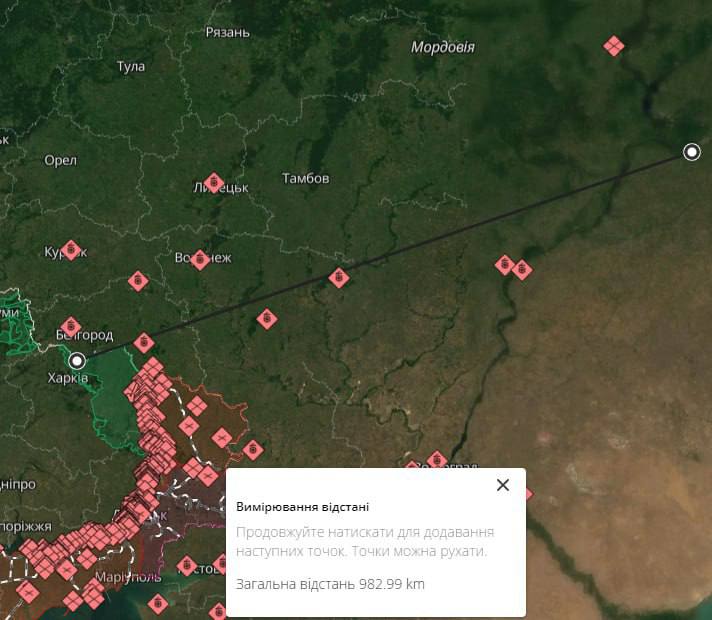Select the marker sitting on the measurement line
The width and height of the screenshot is (712, 620).
point(339,278)
